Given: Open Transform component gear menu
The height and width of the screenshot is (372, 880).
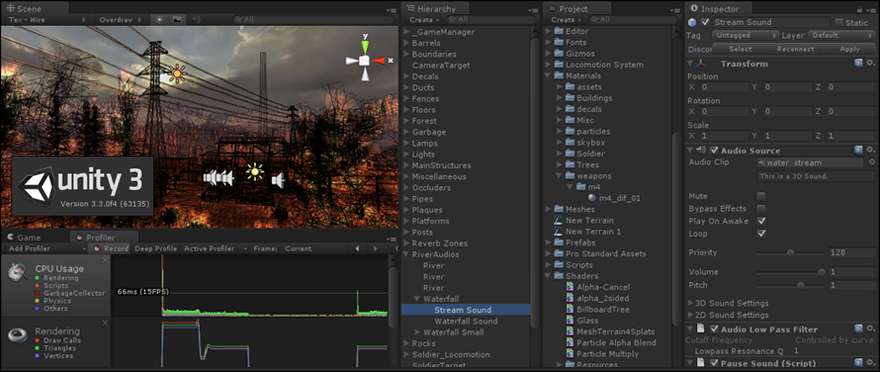Looking at the screenshot, I should tap(870, 63).
